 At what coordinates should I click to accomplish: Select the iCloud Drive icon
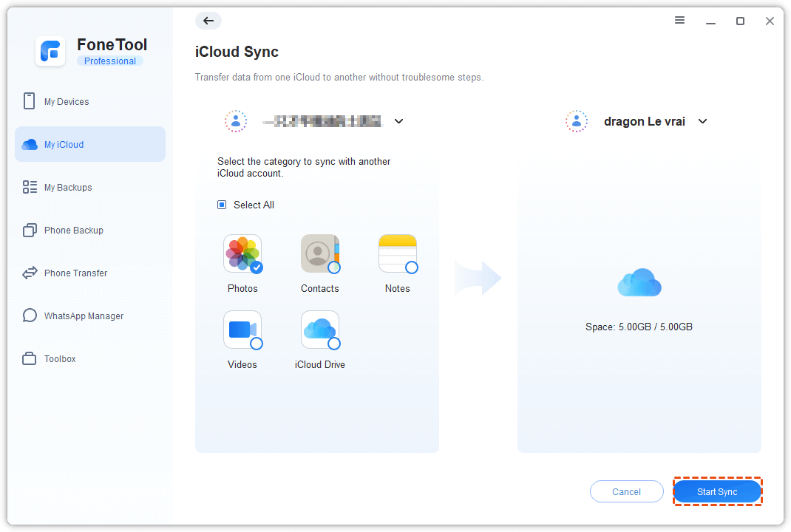point(319,330)
